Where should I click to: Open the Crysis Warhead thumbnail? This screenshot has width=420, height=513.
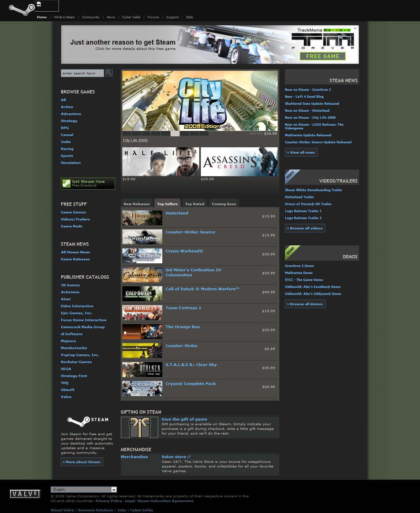click(142, 256)
